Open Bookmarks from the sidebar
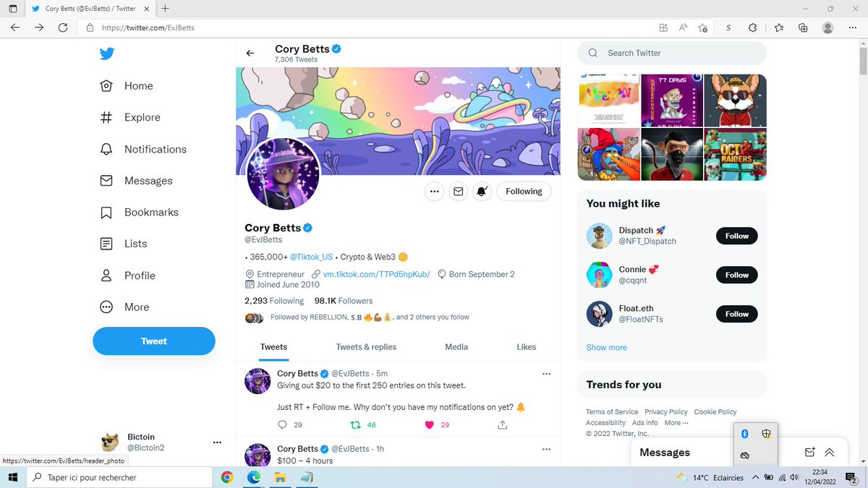 click(x=139, y=213)
